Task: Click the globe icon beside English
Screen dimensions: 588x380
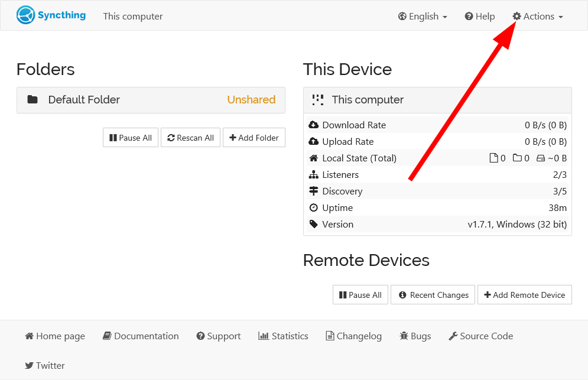Action: pyautogui.click(x=402, y=17)
